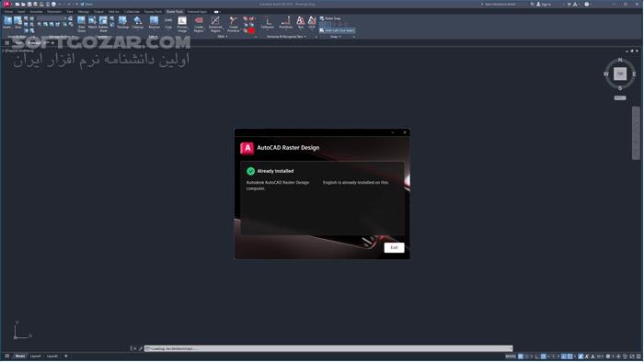Click the Insert image tool in ribbon

click(7, 22)
